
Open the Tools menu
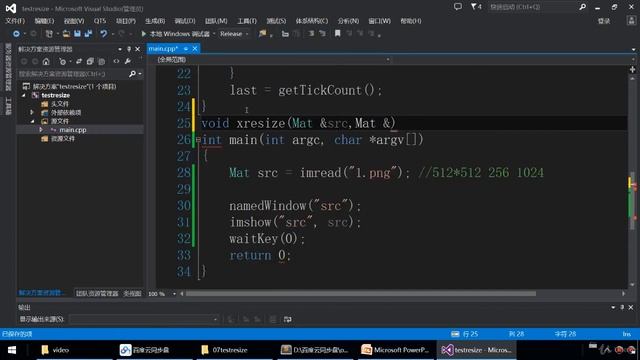click(247, 21)
